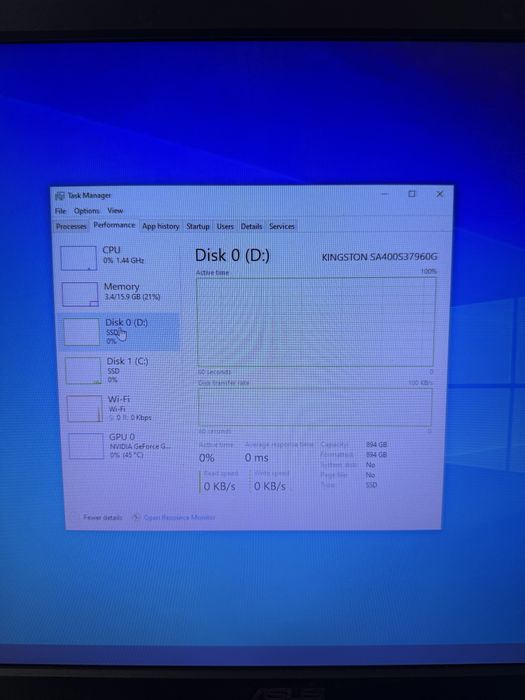Open the View menu

click(115, 210)
